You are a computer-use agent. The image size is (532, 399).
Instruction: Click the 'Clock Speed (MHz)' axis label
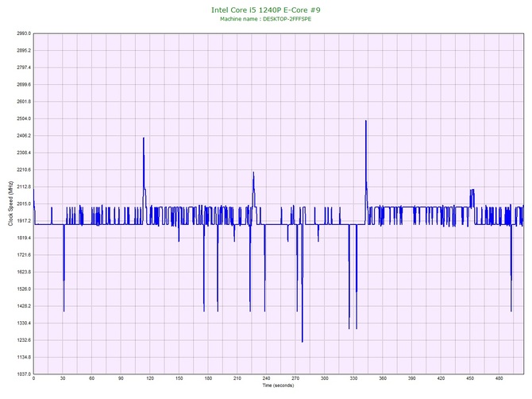point(10,203)
